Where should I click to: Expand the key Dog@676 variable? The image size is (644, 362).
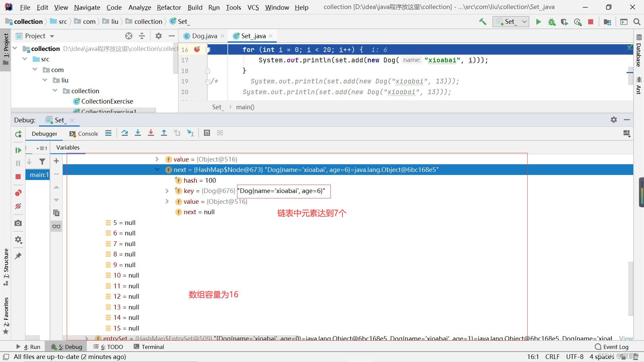click(x=167, y=191)
